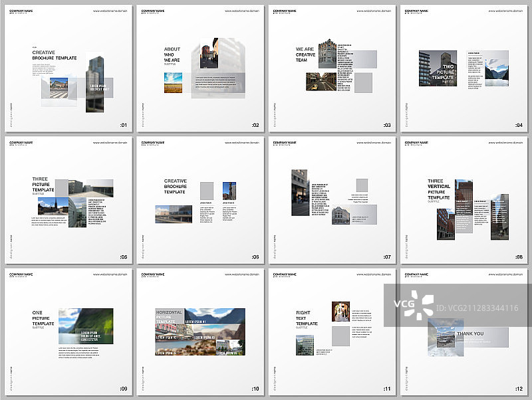The image size is (532, 400).
Task: Click the 'Three Vertical Picture Template' heading
Action: 439,189
